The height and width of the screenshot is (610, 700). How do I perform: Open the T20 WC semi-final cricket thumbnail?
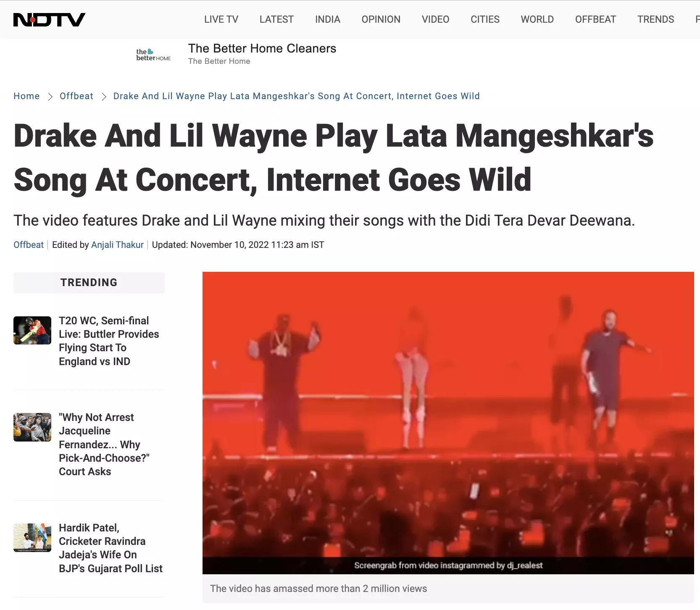tap(32, 330)
